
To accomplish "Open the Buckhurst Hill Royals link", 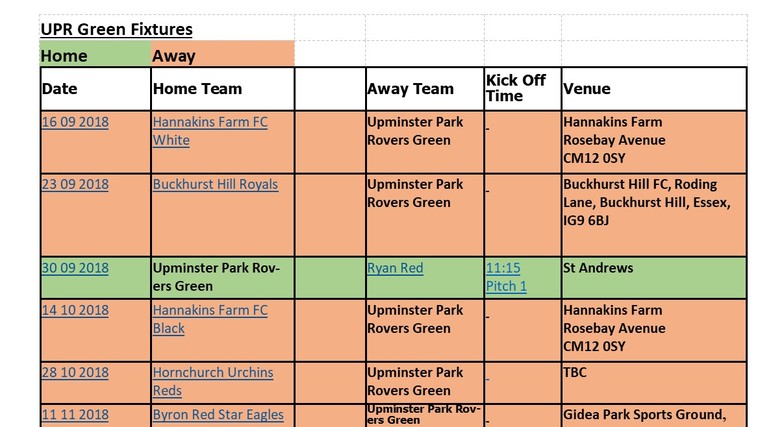I will tap(215, 185).
